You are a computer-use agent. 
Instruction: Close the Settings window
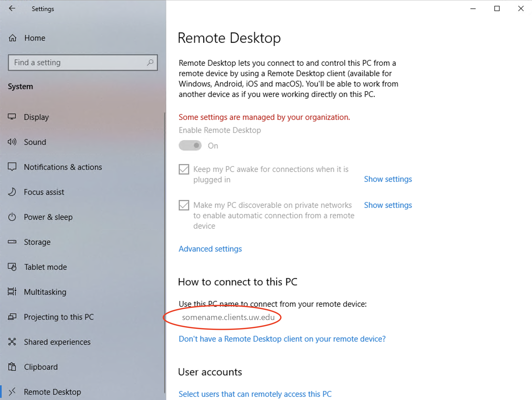coord(521,9)
